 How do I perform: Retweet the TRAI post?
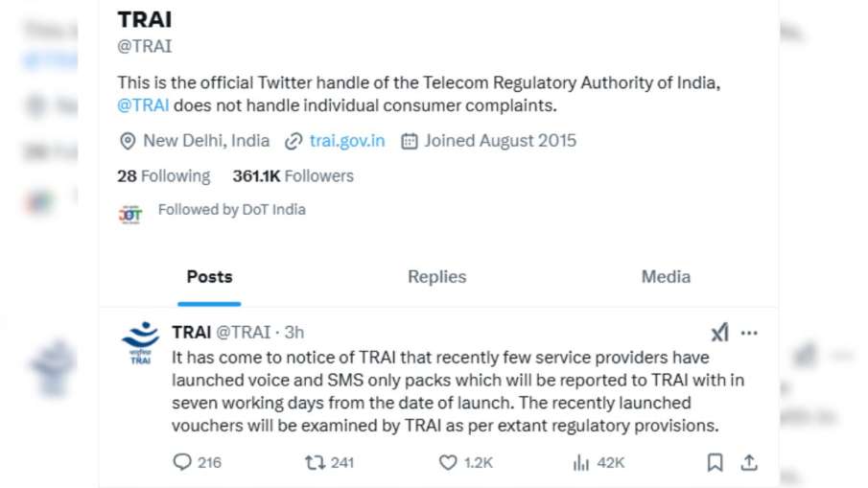[x=315, y=462]
